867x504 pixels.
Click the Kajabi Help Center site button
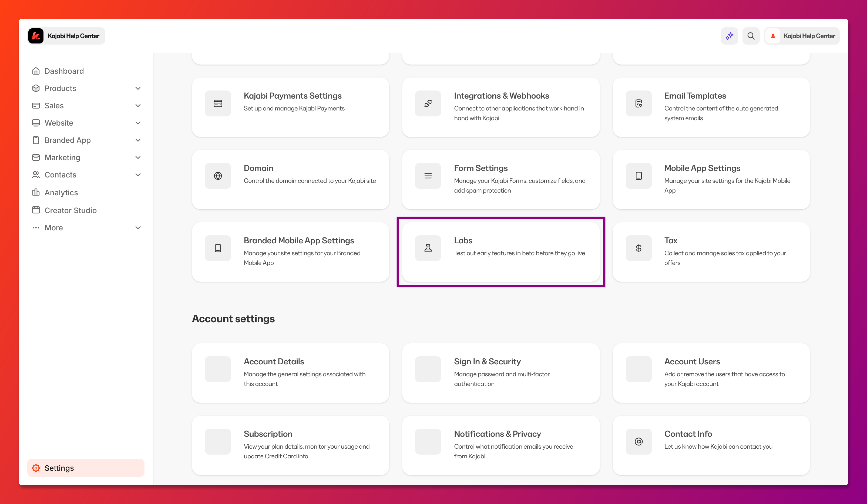point(66,36)
